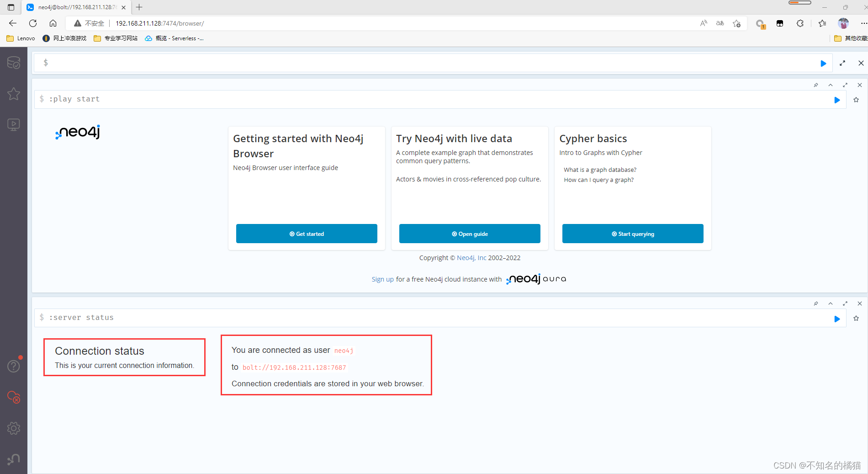The height and width of the screenshot is (474, 868).
Task: Select the neo4j@bolt browser tab
Action: [76, 7]
